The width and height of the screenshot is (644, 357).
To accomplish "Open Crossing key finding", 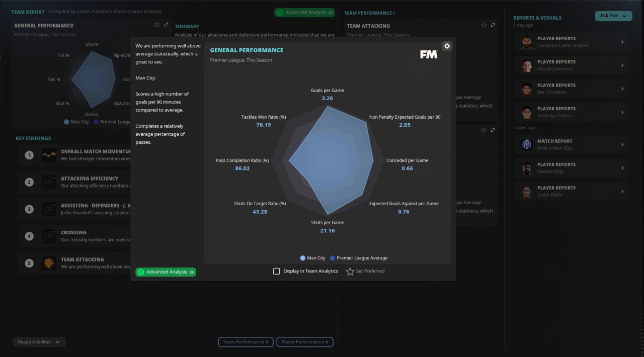I will coord(74,236).
